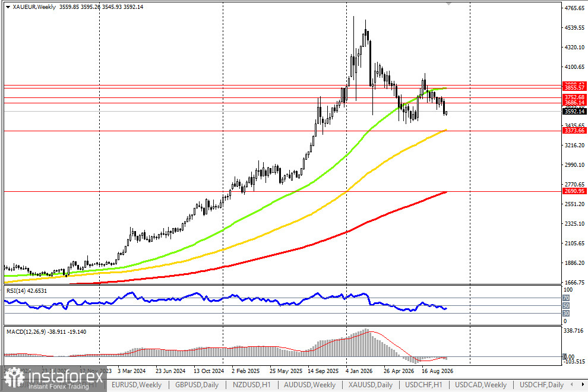Select the XAUUSD,Daily chart tab
Viewport: 588px width, 392px height.
tap(371, 385)
